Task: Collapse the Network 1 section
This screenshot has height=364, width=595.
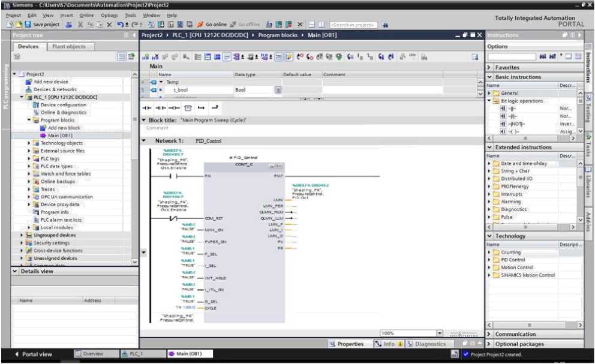Action: click(143, 141)
